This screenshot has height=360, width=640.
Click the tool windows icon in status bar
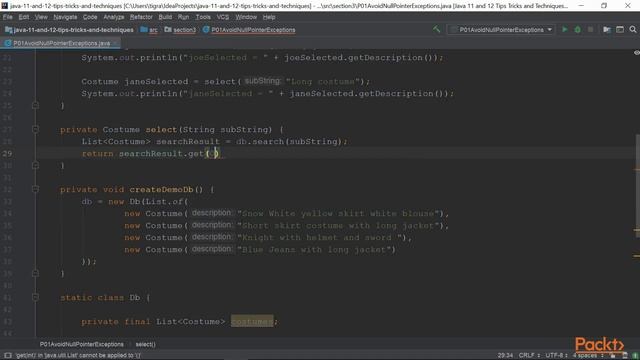pyautogui.click(x=7, y=356)
